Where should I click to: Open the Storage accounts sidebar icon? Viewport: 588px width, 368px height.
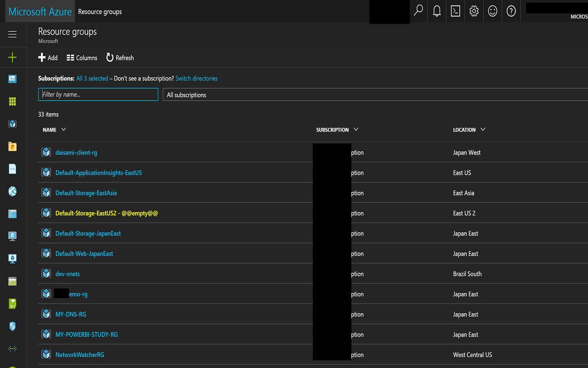click(12, 282)
